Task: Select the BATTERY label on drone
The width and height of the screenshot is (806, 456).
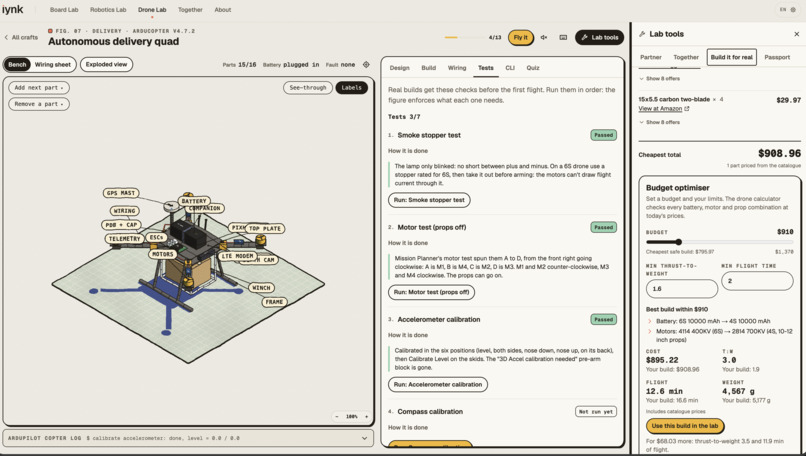Action: pyautogui.click(x=194, y=200)
